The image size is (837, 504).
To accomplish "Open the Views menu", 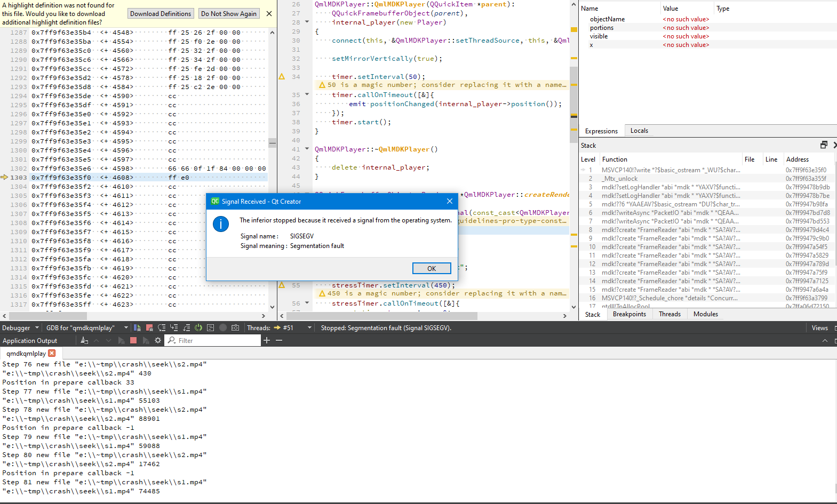I will tap(819, 327).
